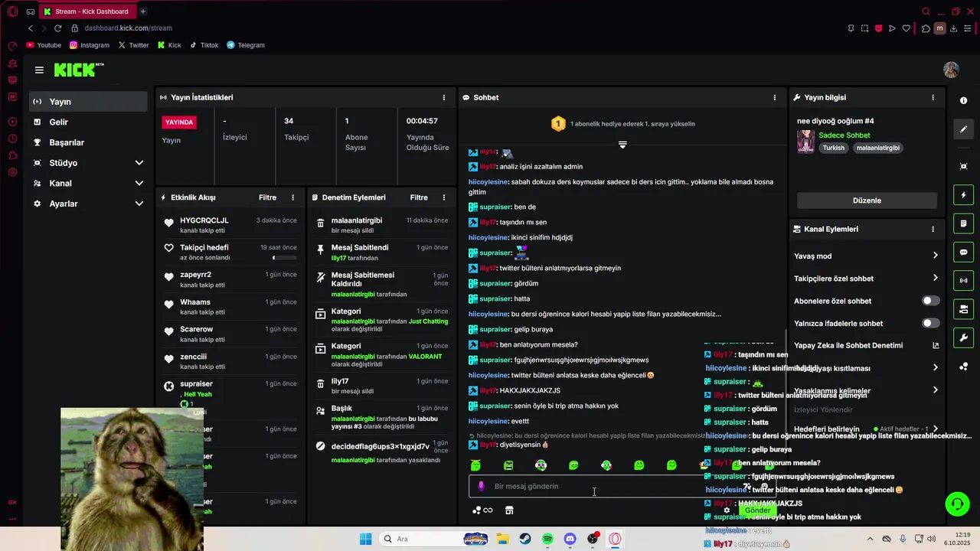The width and height of the screenshot is (980, 551).
Task: Open Yavaş mod options arrow
Action: (x=935, y=256)
